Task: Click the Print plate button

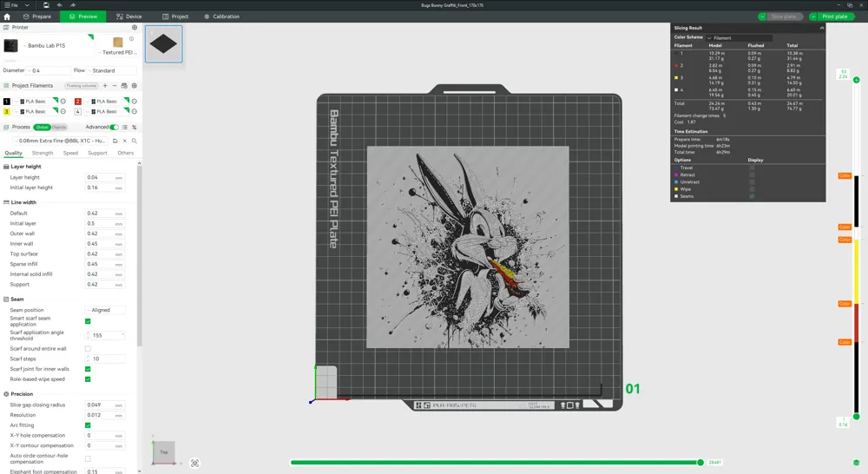Action: point(835,16)
